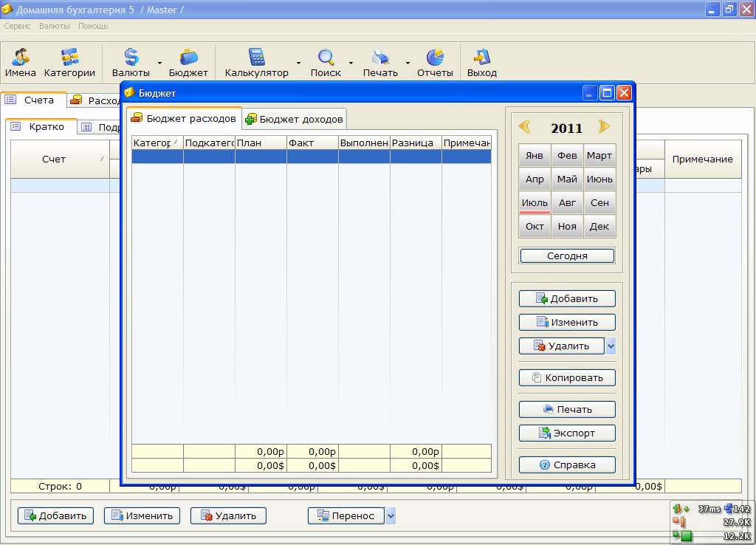Open the Категории toolbar icon

click(69, 63)
